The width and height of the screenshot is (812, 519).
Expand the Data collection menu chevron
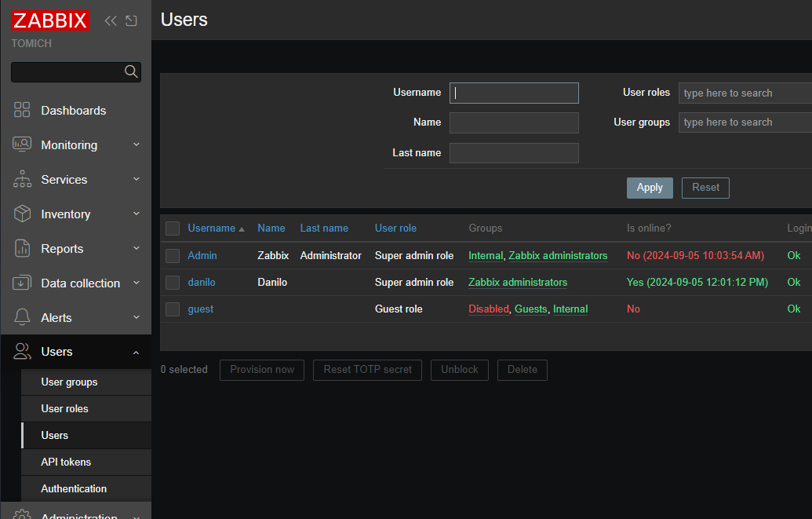click(x=137, y=283)
